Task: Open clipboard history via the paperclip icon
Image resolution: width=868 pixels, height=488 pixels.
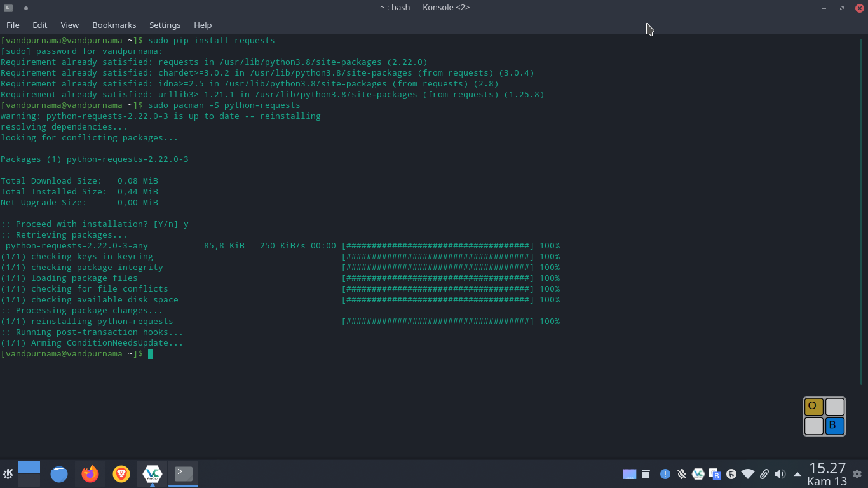Action: 764,473
